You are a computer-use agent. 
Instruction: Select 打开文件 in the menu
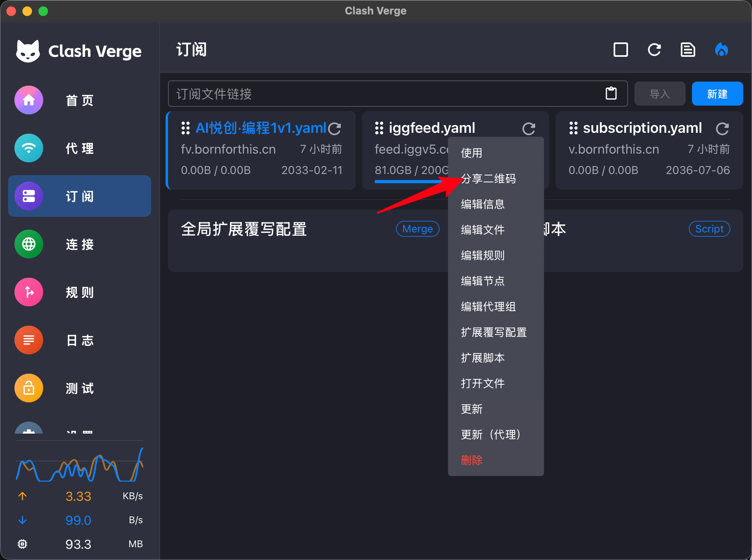[496, 383]
